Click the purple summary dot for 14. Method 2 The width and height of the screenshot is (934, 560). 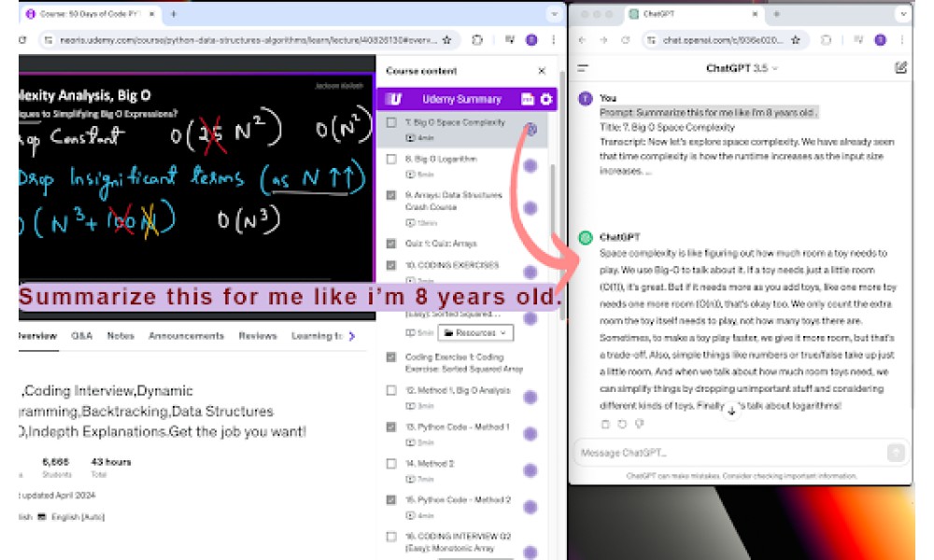(x=531, y=470)
